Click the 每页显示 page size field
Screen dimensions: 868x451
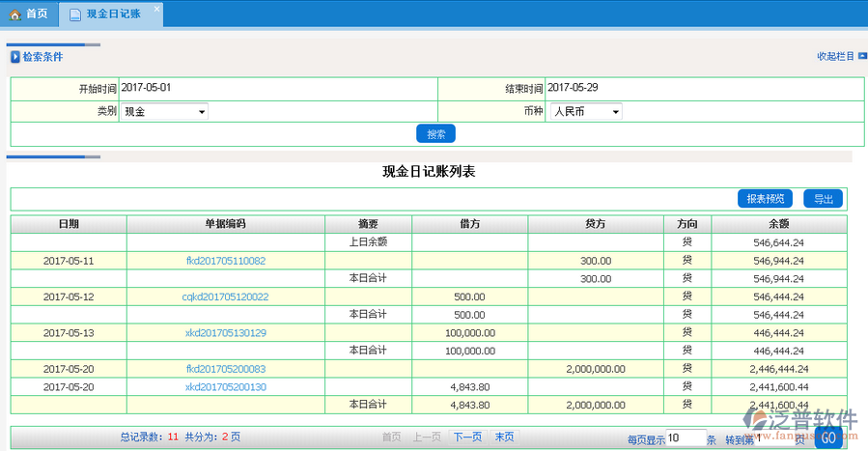686,438
